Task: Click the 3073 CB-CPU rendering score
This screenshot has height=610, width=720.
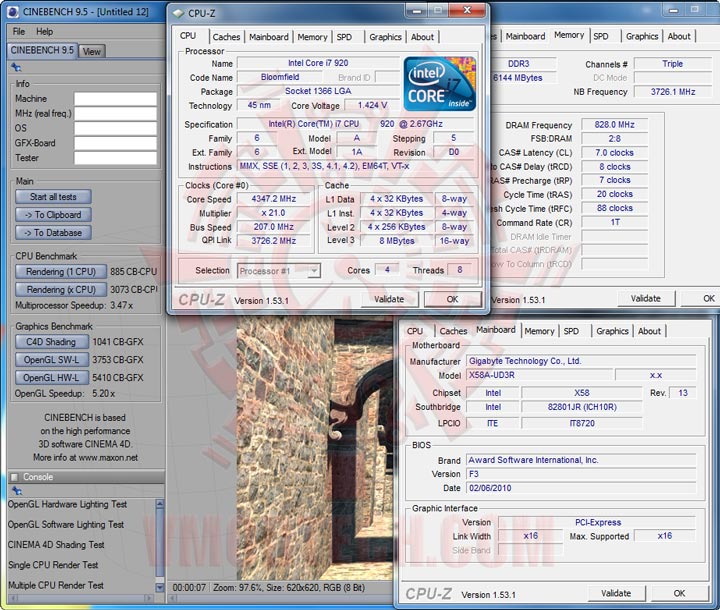Action: click(x=134, y=289)
